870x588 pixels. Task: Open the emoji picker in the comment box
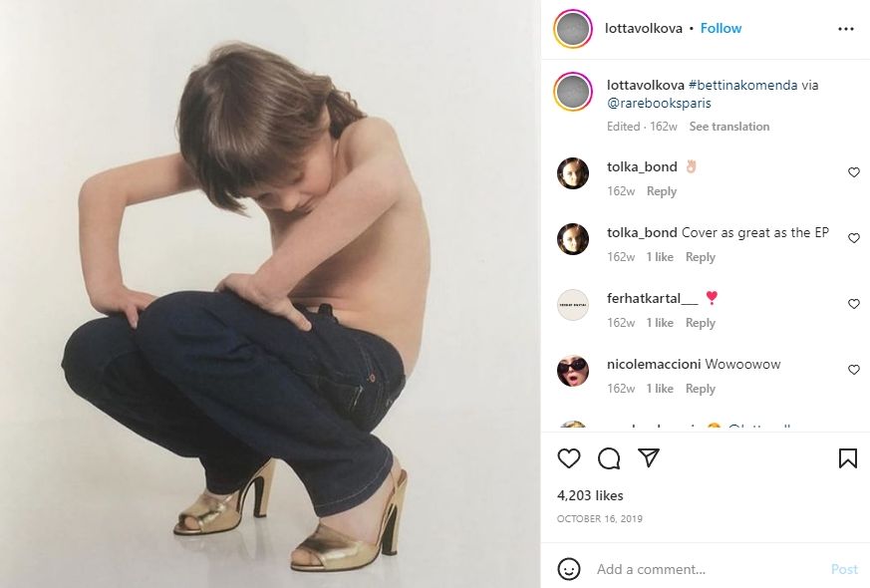pyautogui.click(x=569, y=569)
